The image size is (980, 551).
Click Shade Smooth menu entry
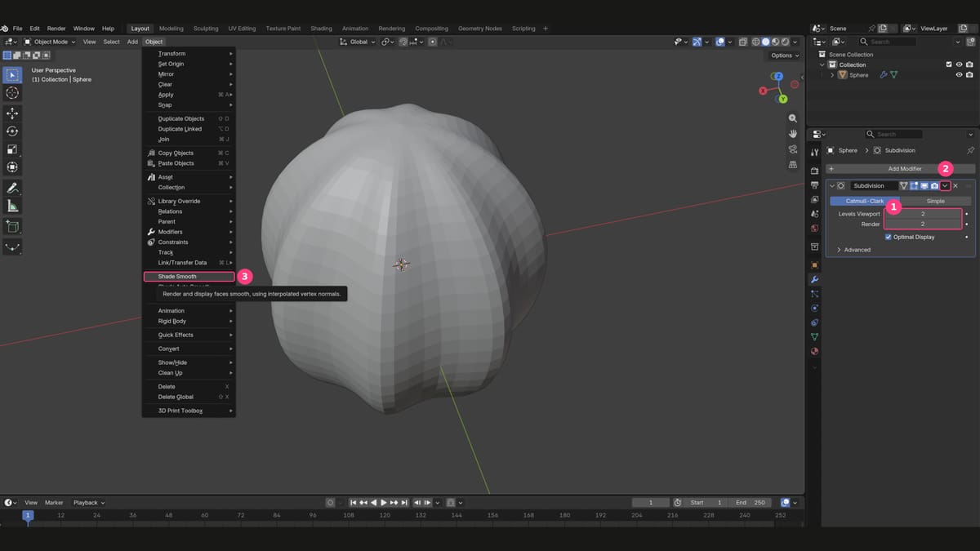click(189, 276)
